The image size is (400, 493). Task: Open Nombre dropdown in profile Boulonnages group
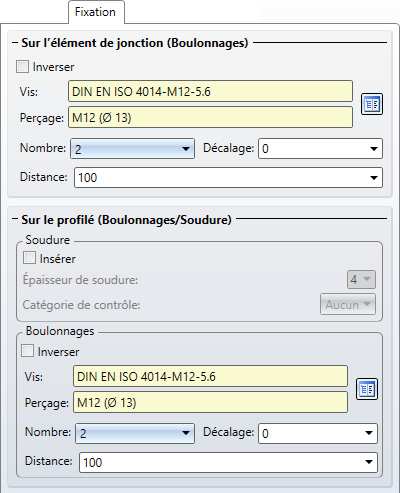[135, 433]
